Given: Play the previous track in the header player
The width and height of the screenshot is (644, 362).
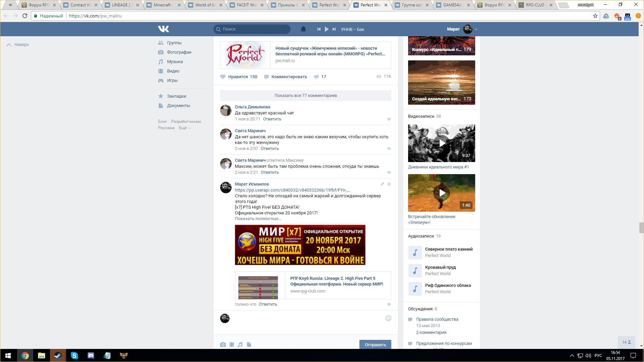Looking at the screenshot, I should 319,29.
